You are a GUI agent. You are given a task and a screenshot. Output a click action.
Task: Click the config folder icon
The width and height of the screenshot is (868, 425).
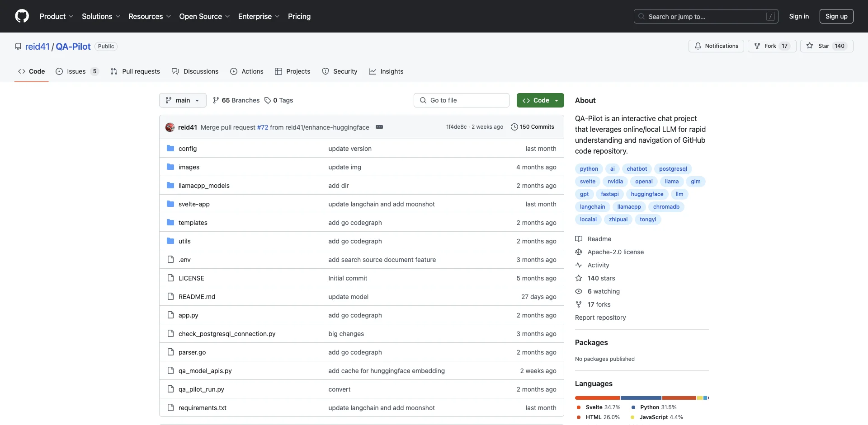(170, 149)
